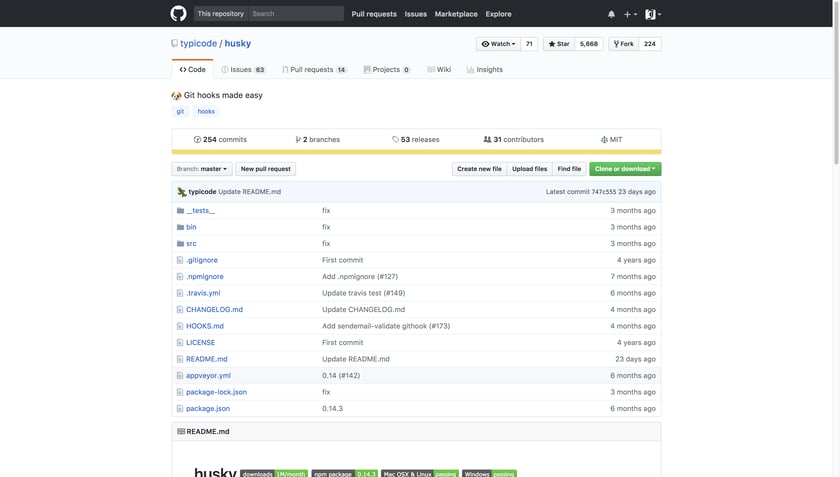This screenshot has height=477, width=840.
Task: Go to Marketplace in the header
Action: pos(456,14)
